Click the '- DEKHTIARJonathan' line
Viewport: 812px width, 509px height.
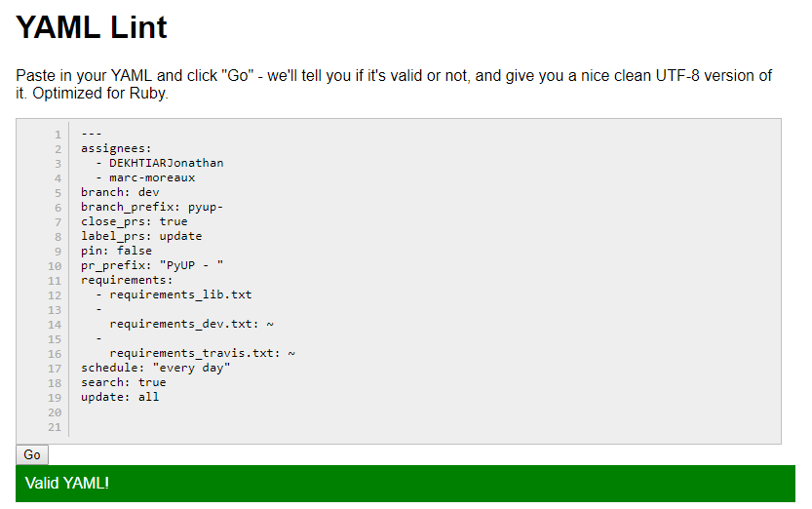click(160, 163)
